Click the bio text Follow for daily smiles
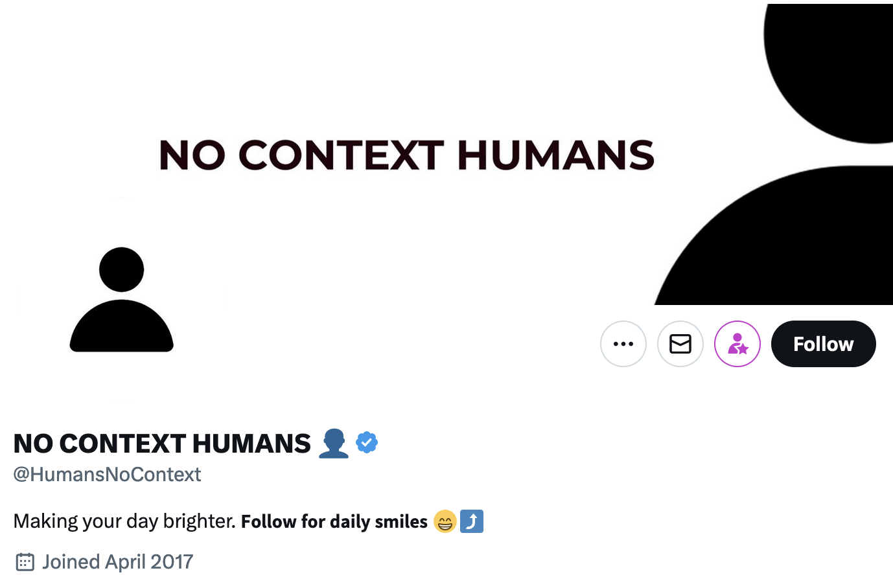The image size is (893, 588). click(x=333, y=521)
